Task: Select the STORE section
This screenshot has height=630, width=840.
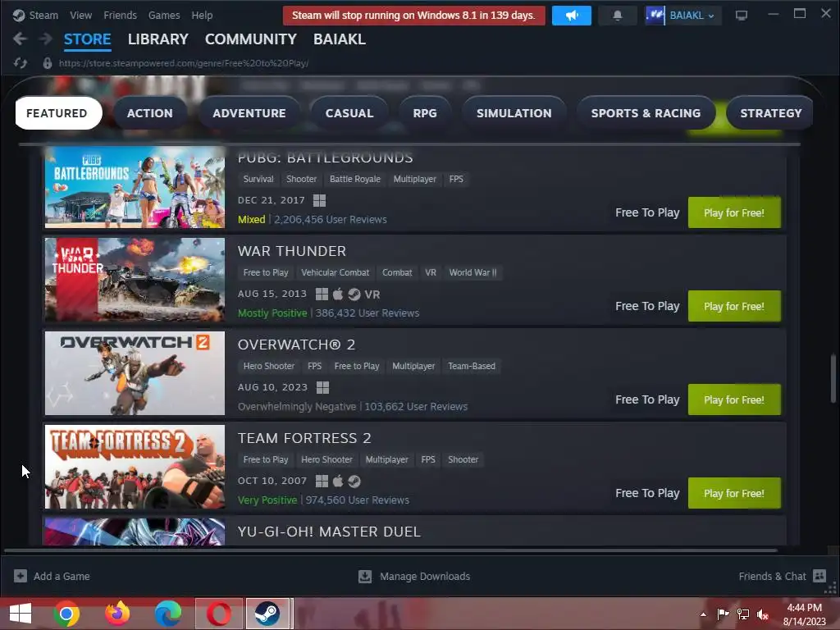Action: 87,39
